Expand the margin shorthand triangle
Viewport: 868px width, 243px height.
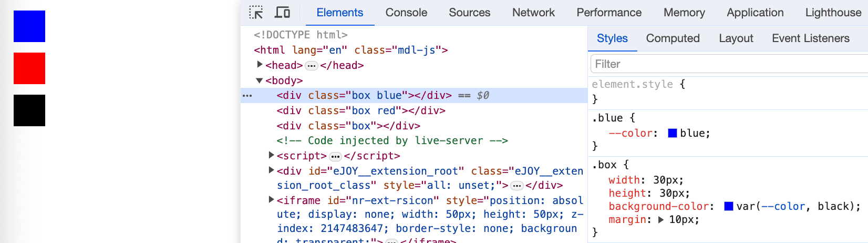661,220
